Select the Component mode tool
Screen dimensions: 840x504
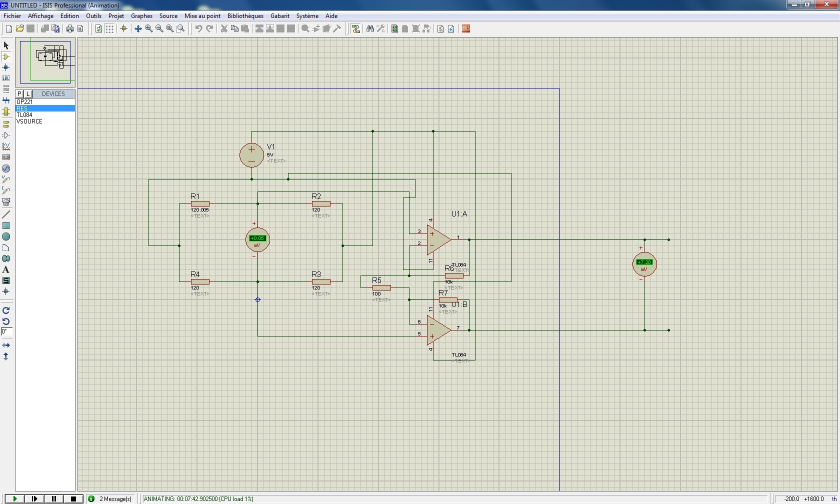tap(6, 56)
